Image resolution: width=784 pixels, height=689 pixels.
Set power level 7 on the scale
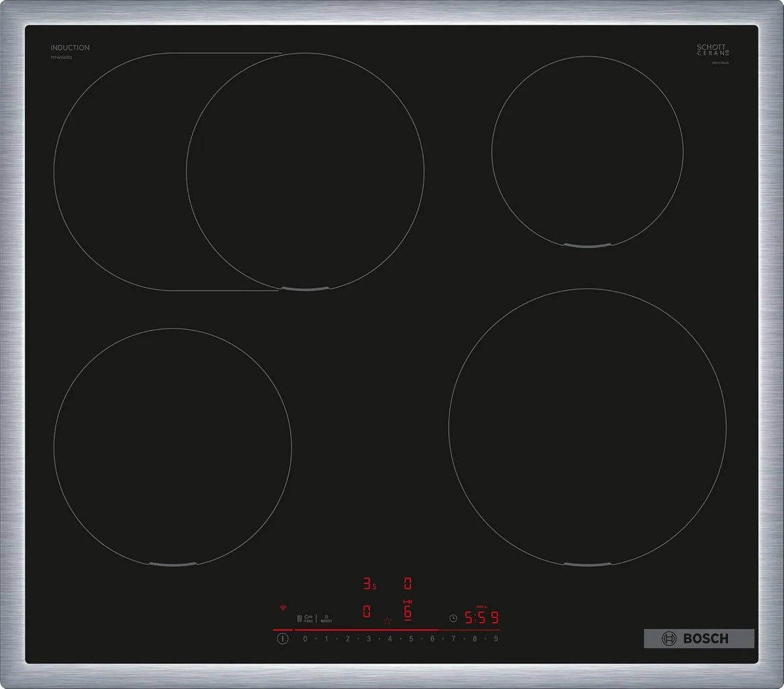(453, 639)
